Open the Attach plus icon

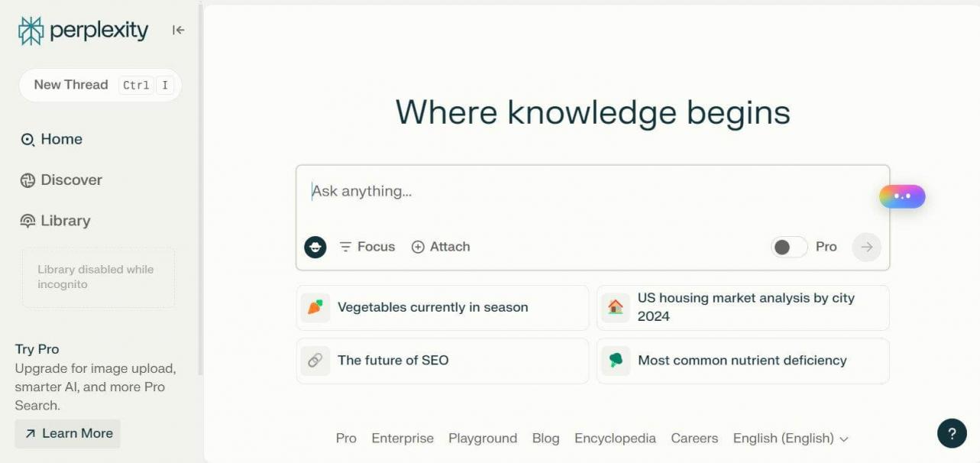click(418, 247)
